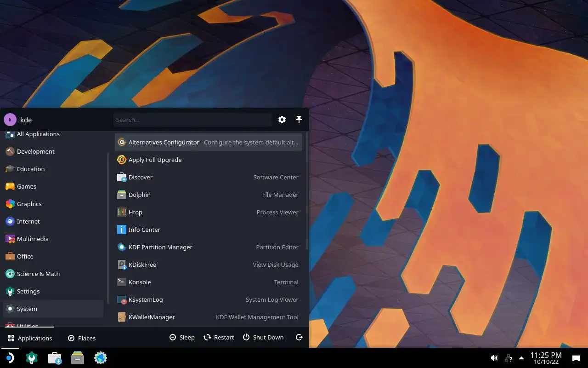Click the Restart button
588x368 pixels.
[219, 337]
